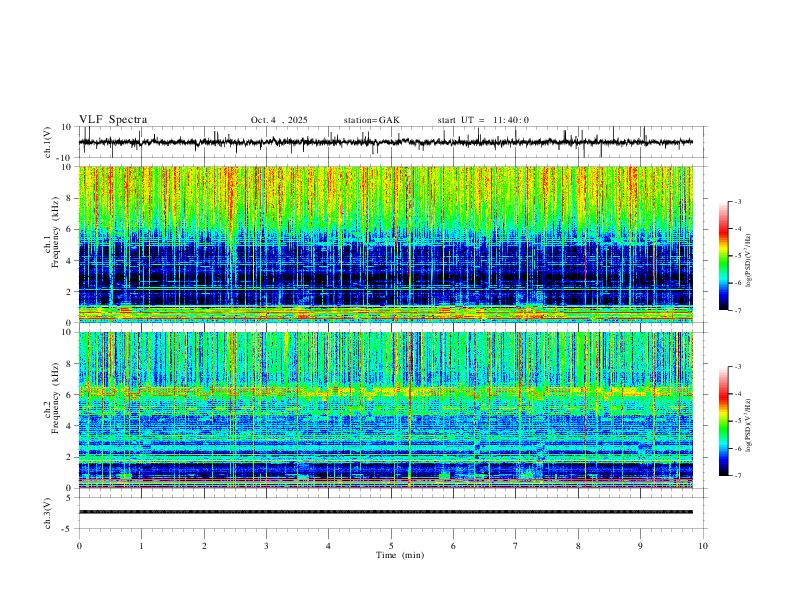Click the ch.3 black voltage trace
Viewport: 792px width, 612px height.
pos(386,512)
